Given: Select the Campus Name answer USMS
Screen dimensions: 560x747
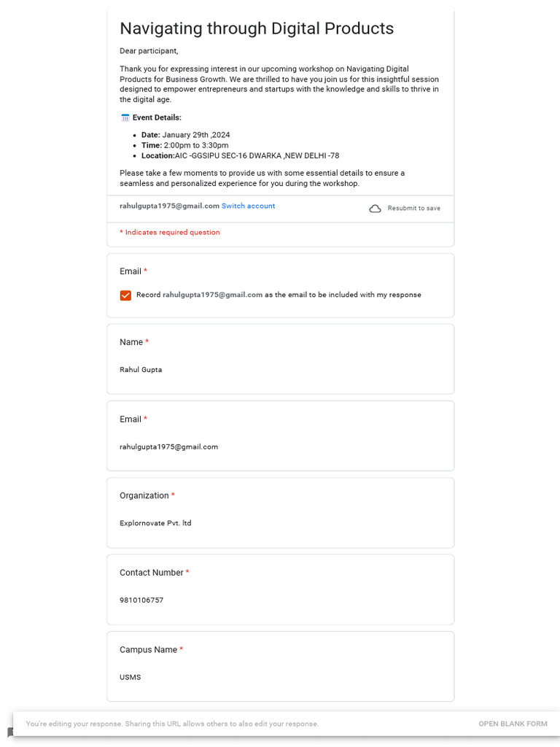Looking at the screenshot, I should click(131, 677).
